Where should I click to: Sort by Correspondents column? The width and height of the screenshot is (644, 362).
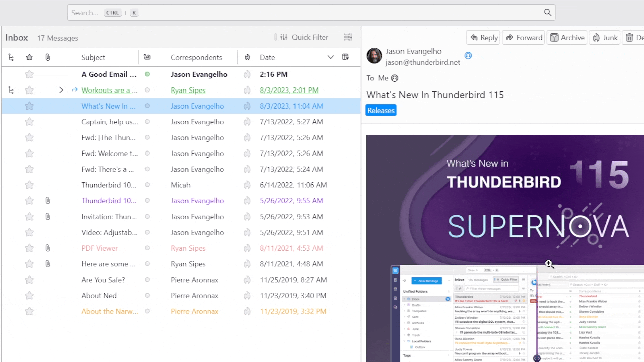196,57
